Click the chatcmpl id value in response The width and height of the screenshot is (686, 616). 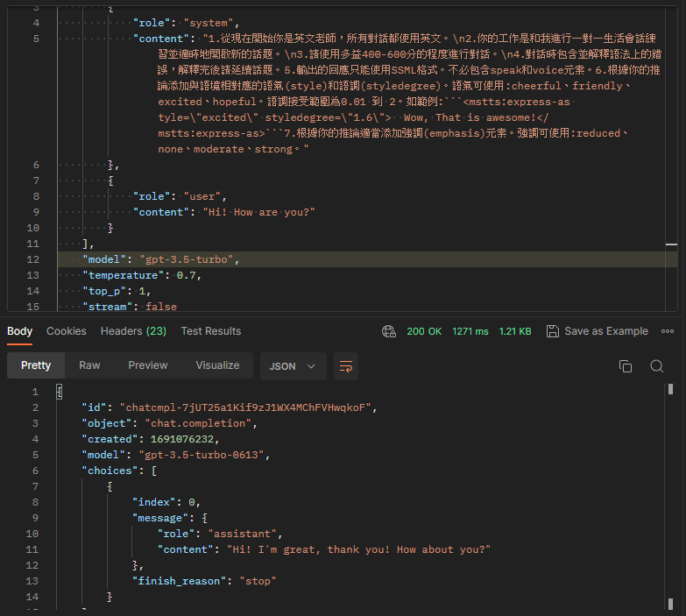coord(245,407)
